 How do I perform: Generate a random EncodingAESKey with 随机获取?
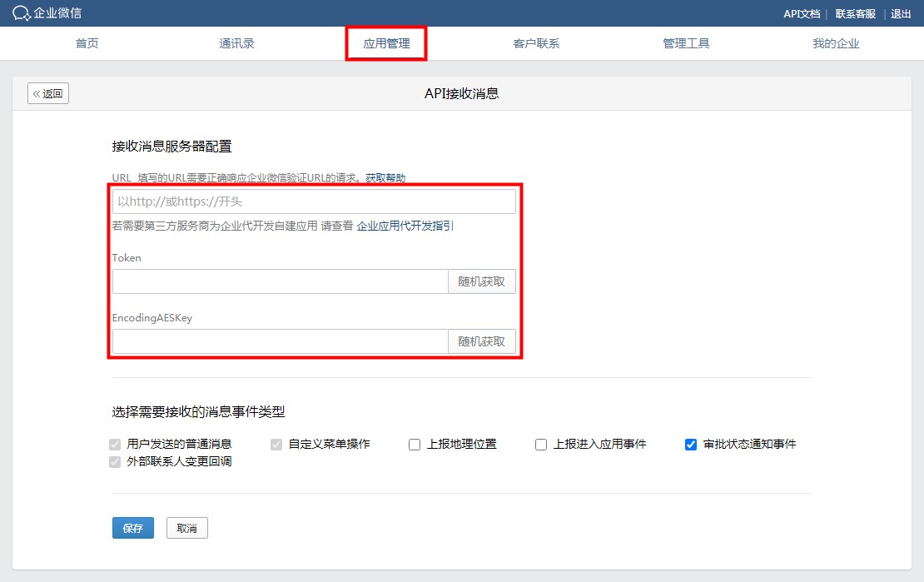(481, 341)
